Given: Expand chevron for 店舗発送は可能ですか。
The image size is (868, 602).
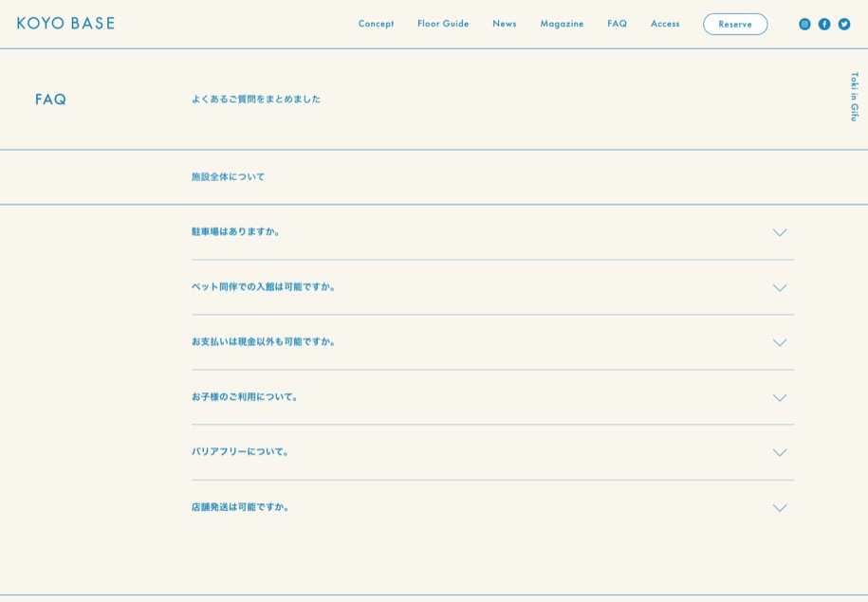Looking at the screenshot, I should click(x=780, y=508).
